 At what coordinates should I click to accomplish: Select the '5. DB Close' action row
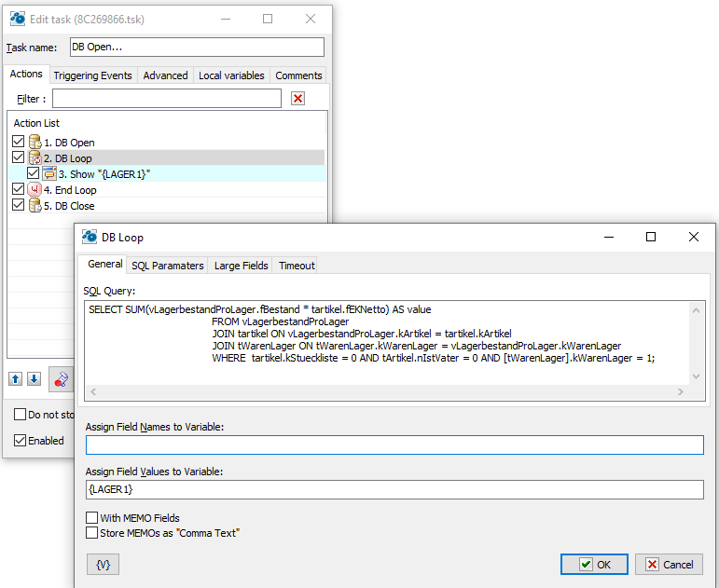(x=167, y=206)
